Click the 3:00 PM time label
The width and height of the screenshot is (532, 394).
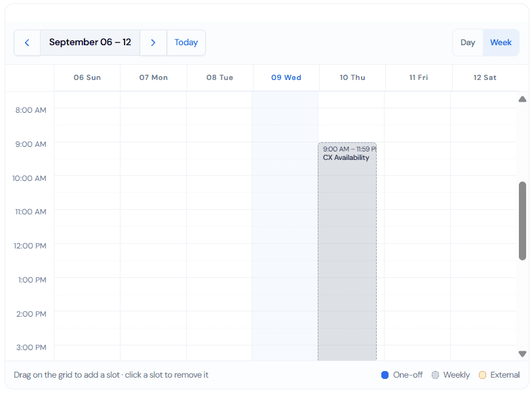click(31, 347)
